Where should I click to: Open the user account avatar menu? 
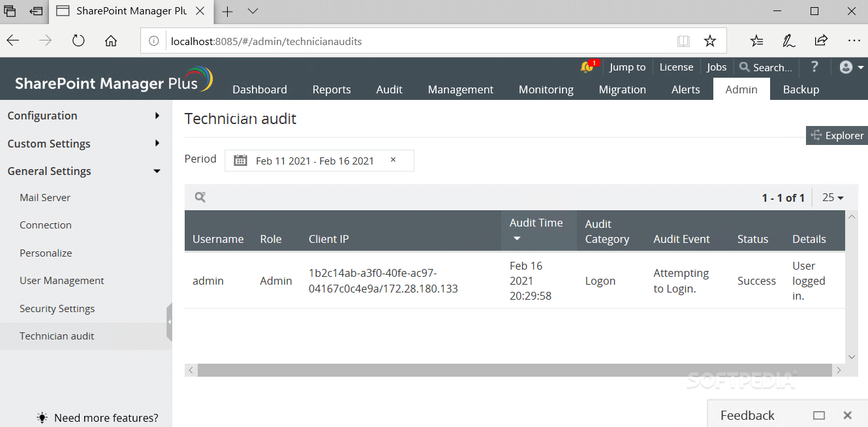[x=852, y=67]
